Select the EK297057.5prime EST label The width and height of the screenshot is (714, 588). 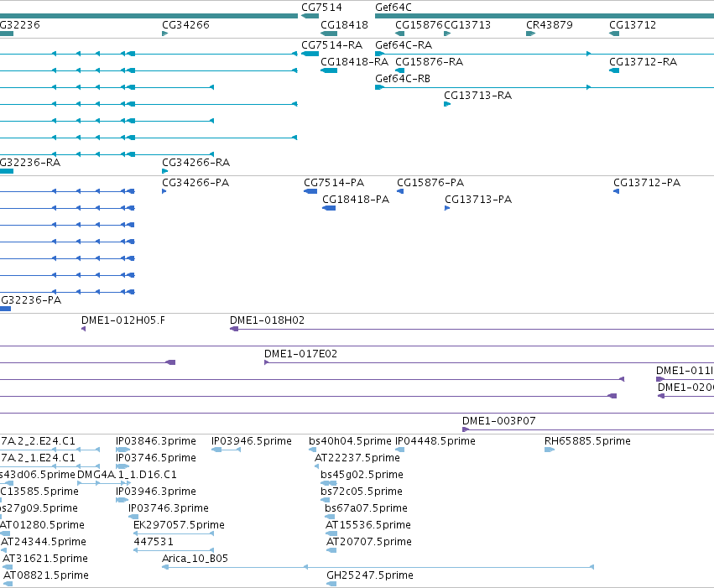point(179,525)
